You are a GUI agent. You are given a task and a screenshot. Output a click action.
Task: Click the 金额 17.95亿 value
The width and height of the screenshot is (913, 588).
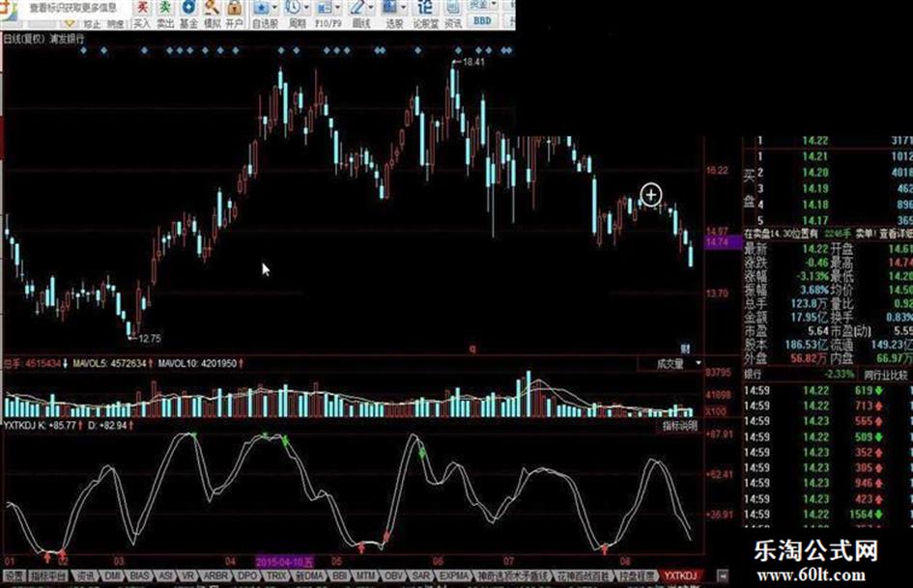coord(810,318)
